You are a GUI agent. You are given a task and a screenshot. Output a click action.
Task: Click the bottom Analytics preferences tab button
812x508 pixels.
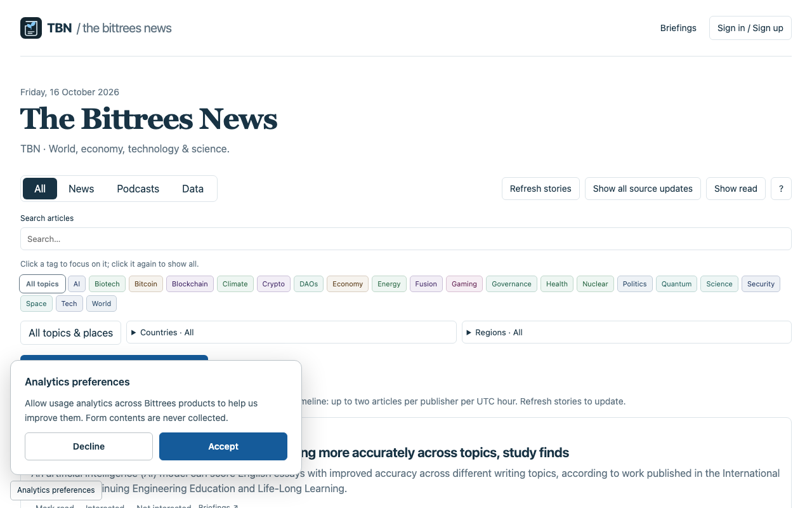56,490
